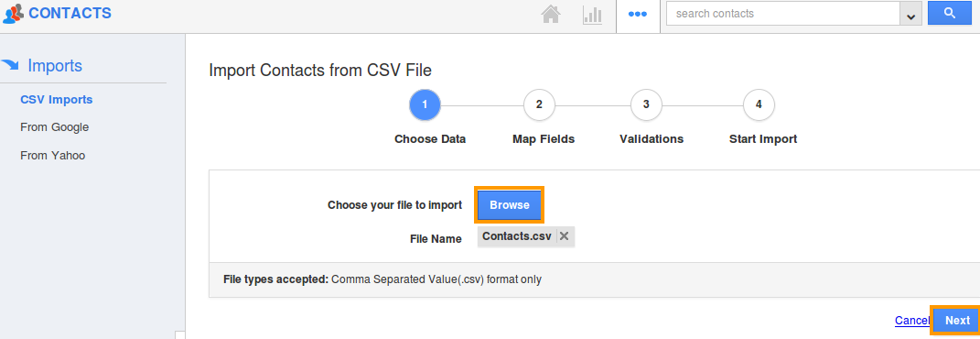Open the three-dots more menu
This screenshot has height=339, width=980.
(638, 15)
